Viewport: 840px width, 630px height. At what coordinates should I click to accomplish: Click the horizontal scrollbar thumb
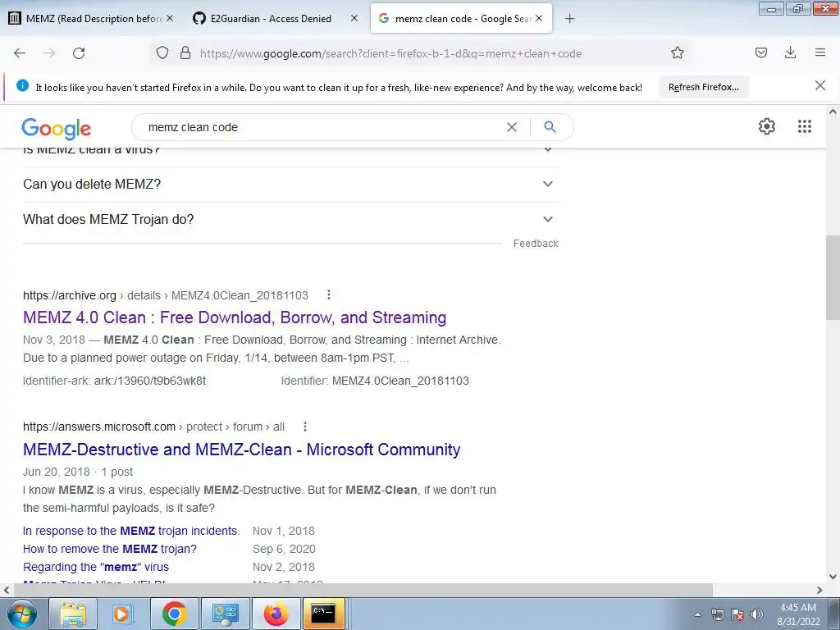(363, 590)
